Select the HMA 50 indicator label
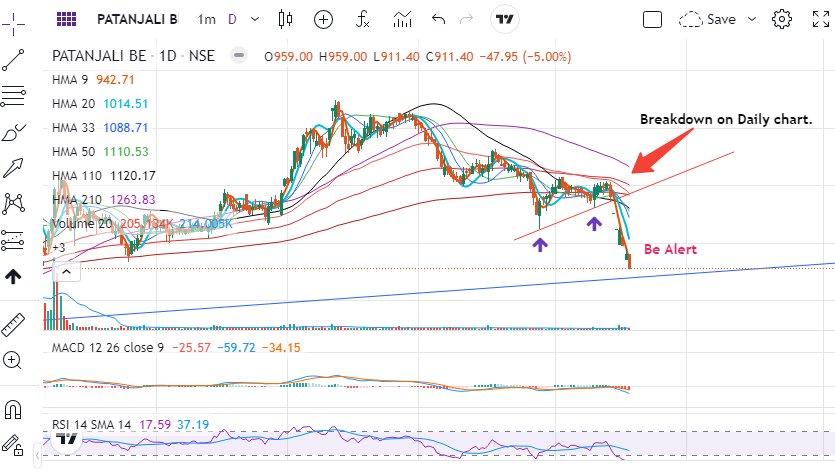The image size is (835, 469). [73, 152]
